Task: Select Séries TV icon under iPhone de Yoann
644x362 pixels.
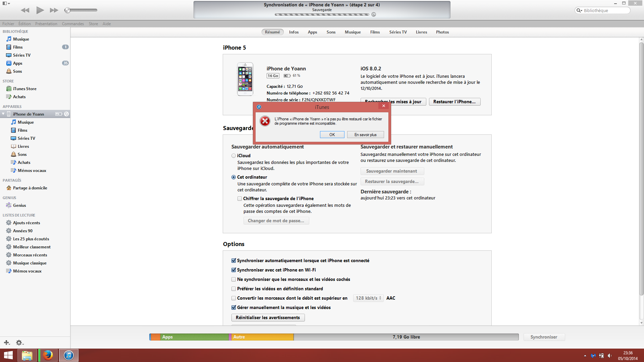Action: [x=13, y=138]
